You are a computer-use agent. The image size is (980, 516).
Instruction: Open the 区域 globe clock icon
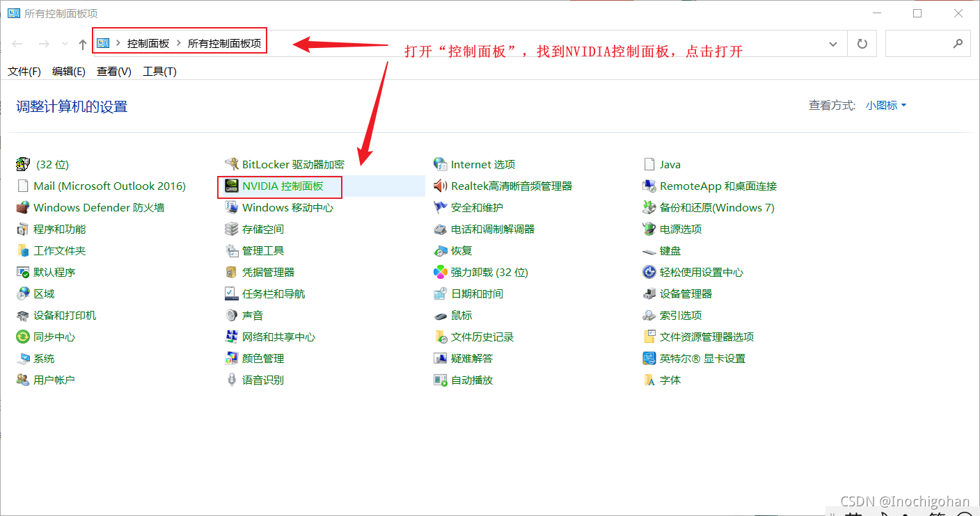pyautogui.click(x=23, y=294)
